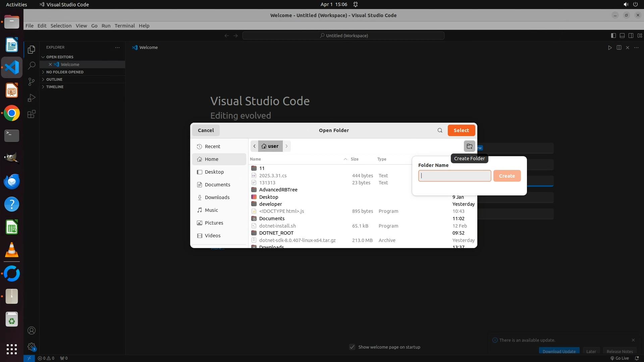Open the Accounts icon in activity bar

[32, 330]
